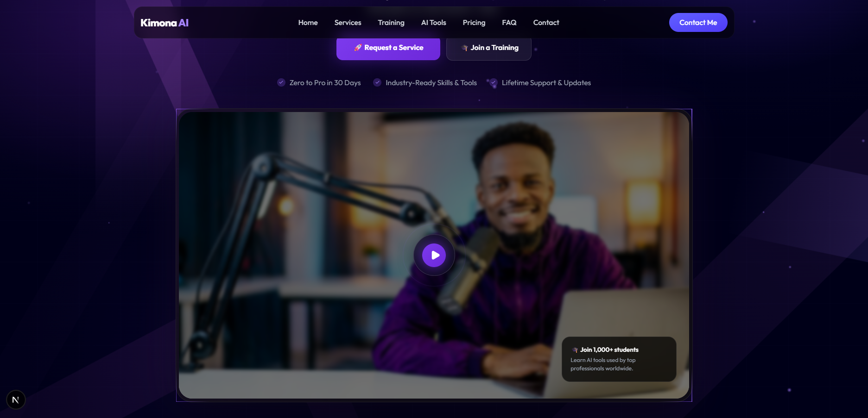
Task: Open the AI Tools nav item
Action: tap(433, 23)
